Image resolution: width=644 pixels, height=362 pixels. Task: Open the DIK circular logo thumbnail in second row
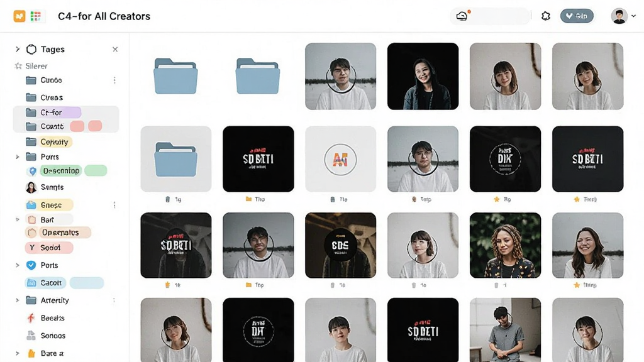click(505, 159)
